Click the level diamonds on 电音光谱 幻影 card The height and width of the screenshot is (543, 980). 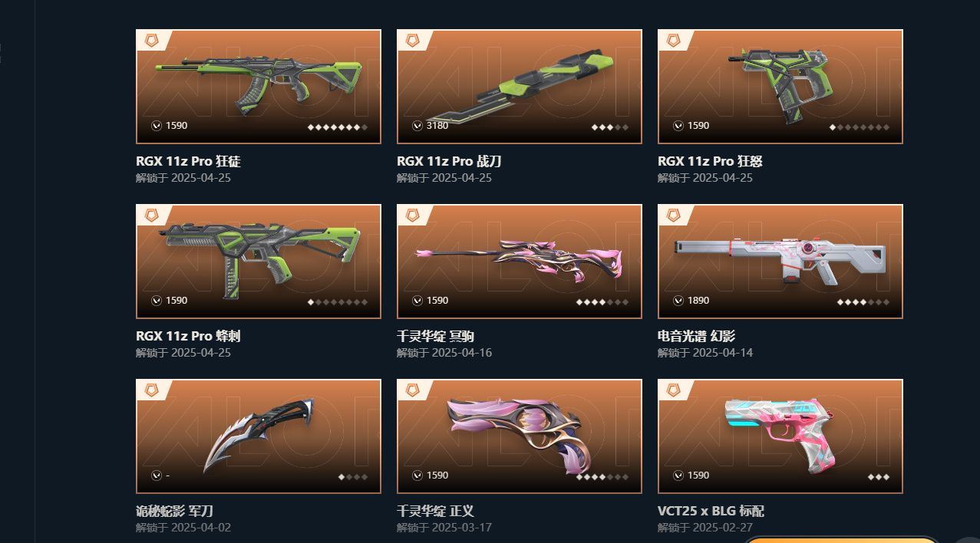(863, 302)
